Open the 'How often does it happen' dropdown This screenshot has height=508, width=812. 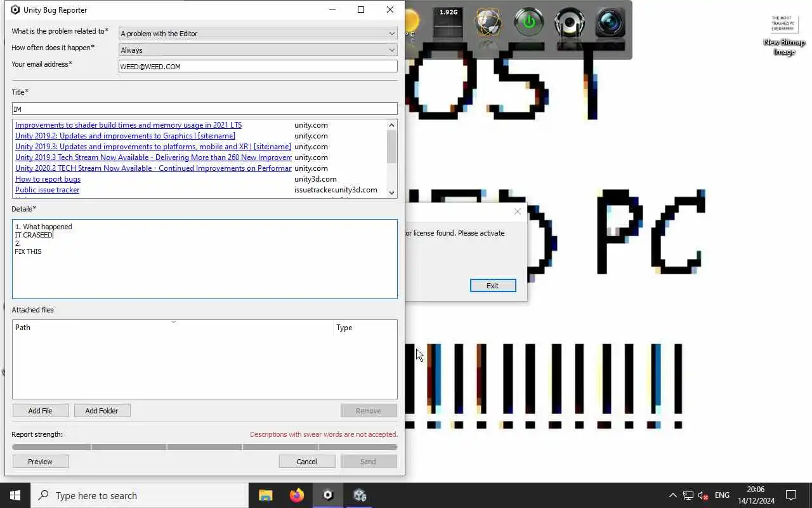click(x=258, y=50)
